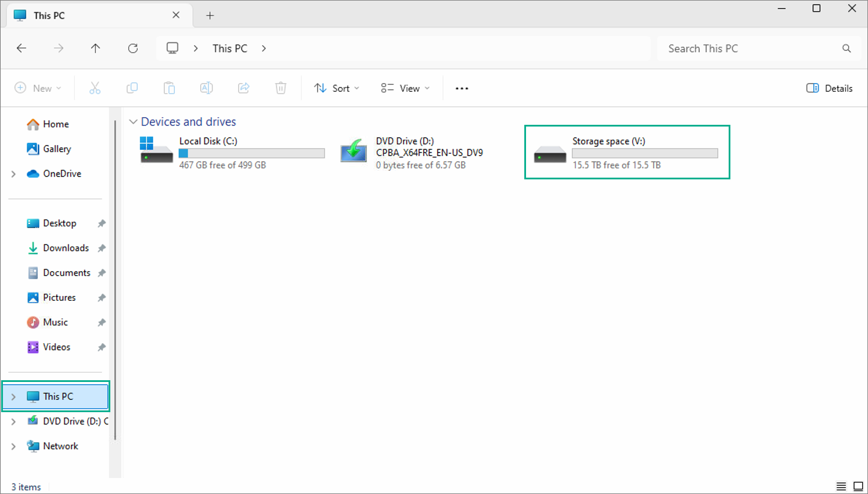Click the Back navigation arrow
This screenshot has height=494, width=868.
coord(21,48)
